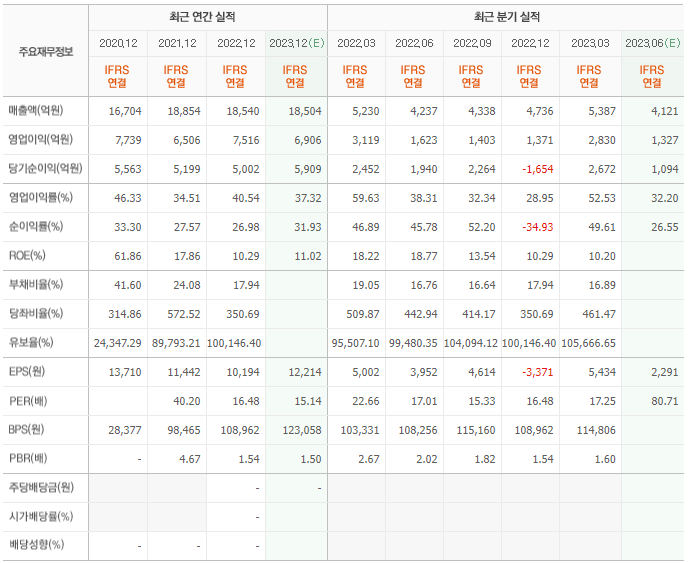
Task: Click the 52.53 operating margin value
Action: tap(602, 198)
